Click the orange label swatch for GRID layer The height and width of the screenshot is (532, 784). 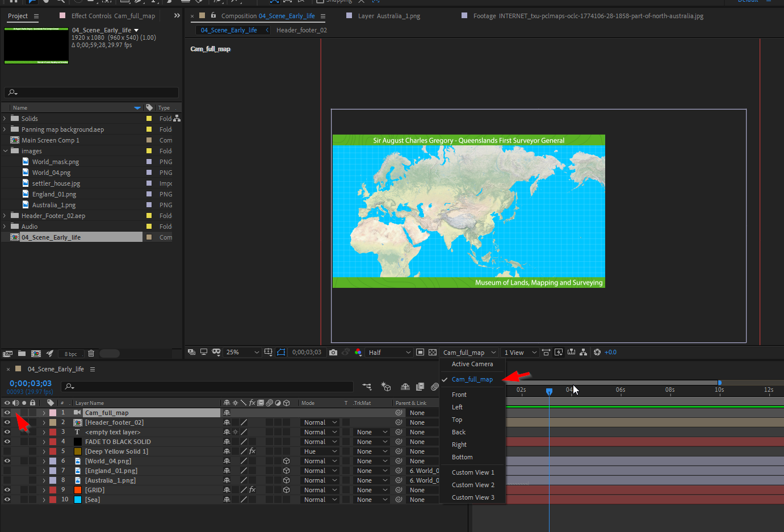pyautogui.click(x=78, y=490)
